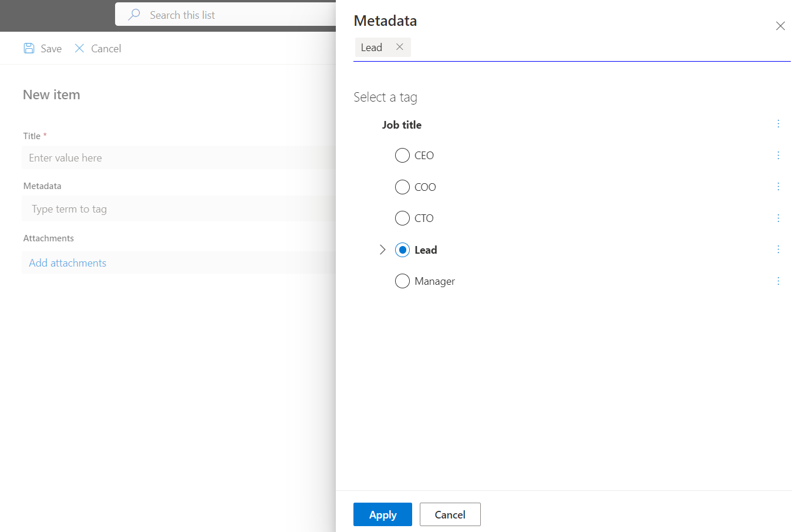The height and width of the screenshot is (532, 792).
Task: Click the Apply button
Action: tap(382, 514)
